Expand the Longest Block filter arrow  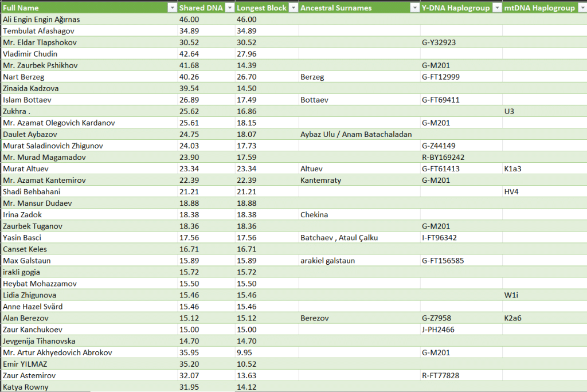pyautogui.click(x=293, y=8)
